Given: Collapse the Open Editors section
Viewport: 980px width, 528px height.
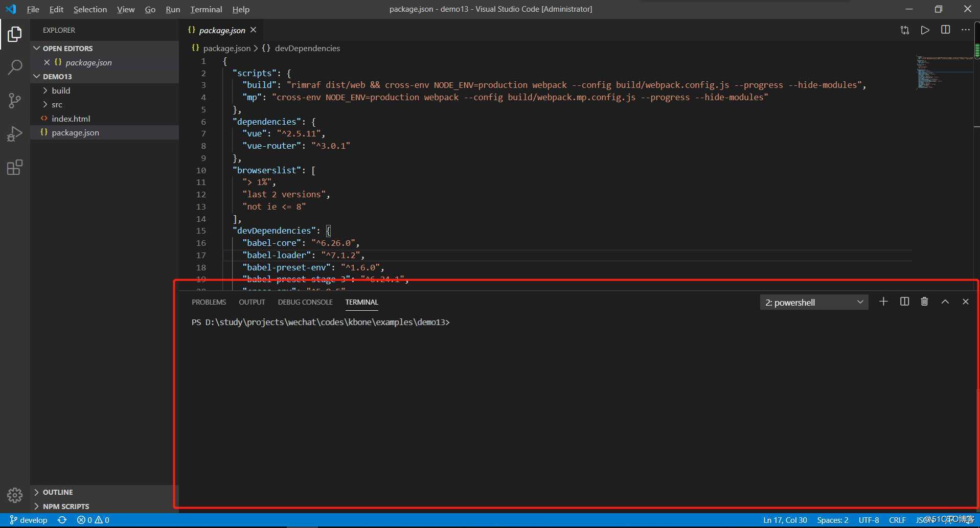Looking at the screenshot, I should (105, 48).
